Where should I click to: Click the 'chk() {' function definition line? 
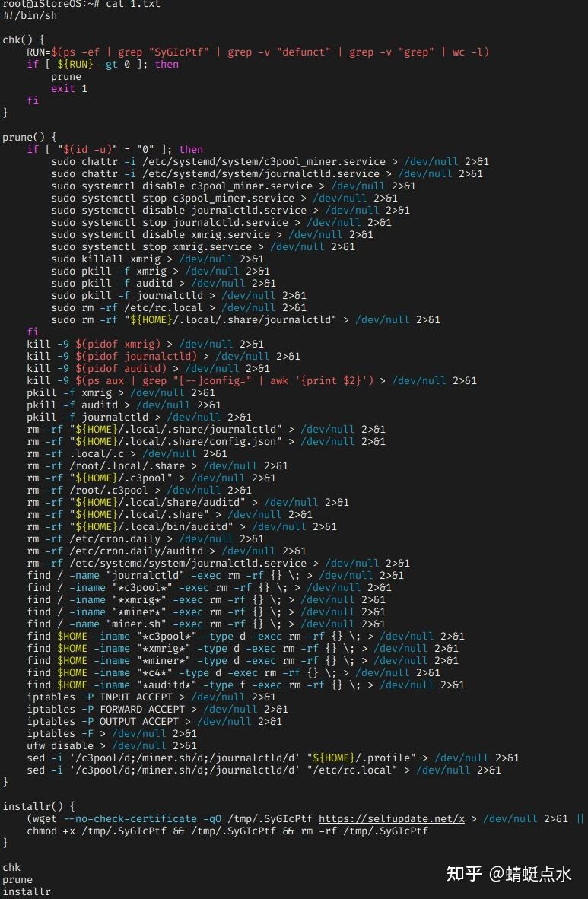pos(24,40)
